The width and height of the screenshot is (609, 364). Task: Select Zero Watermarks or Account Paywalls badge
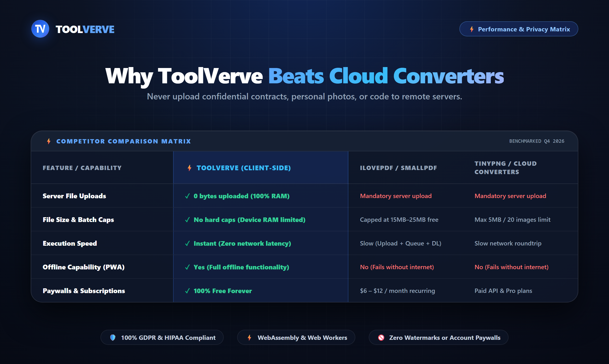click(x=439, y=337)
